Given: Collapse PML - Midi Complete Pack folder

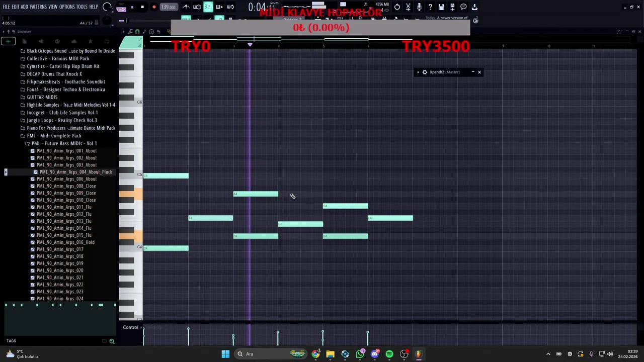Looking at the screenshot, I should click(51, 136).
